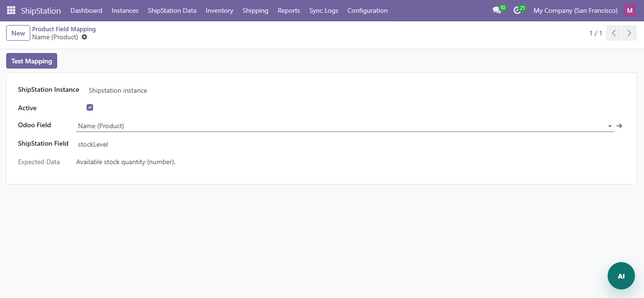Expand the Odoo Field dropdown arrow
Image resolution: width=644 pixels, height=298 pixels.
tap(609, 126)
